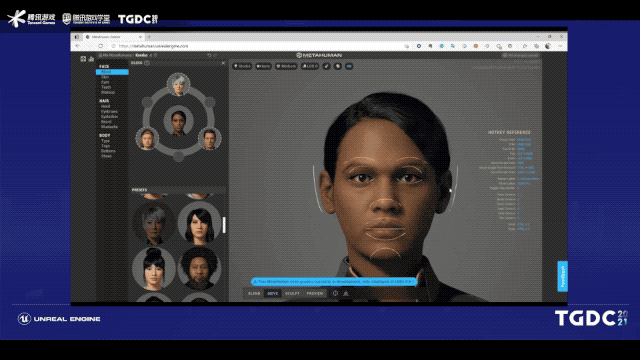Image resolution: width=640 pixels, height=360 pixels.
Task: Open the LOD 0 level selector
Action: tap(309, 66)
